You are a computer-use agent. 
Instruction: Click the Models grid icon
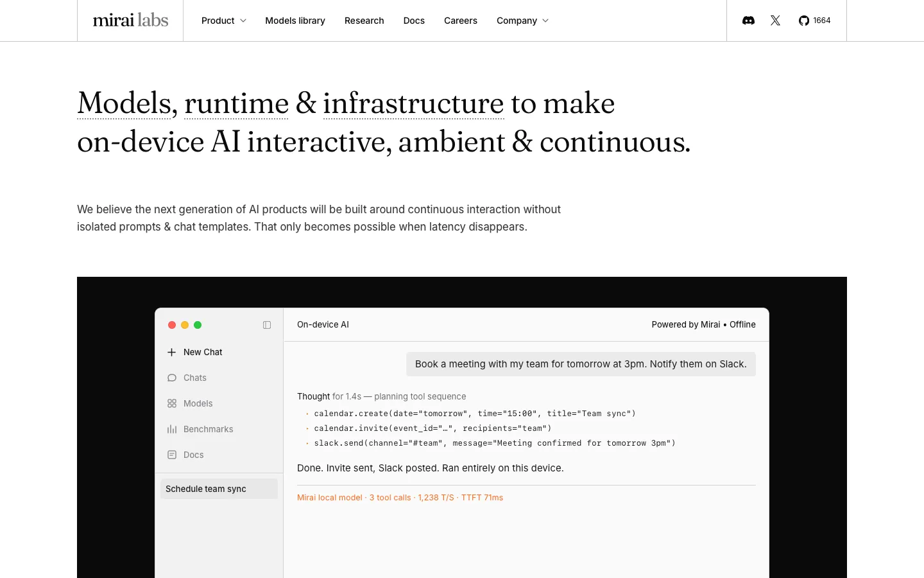pyautogui.click(x=171, y=403)
